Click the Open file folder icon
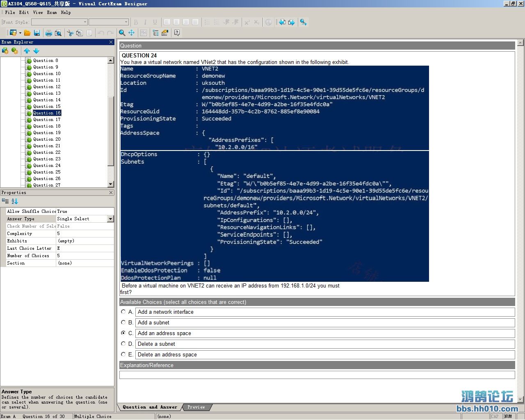This screenshot has height=420, width=525. pos(27,33)
